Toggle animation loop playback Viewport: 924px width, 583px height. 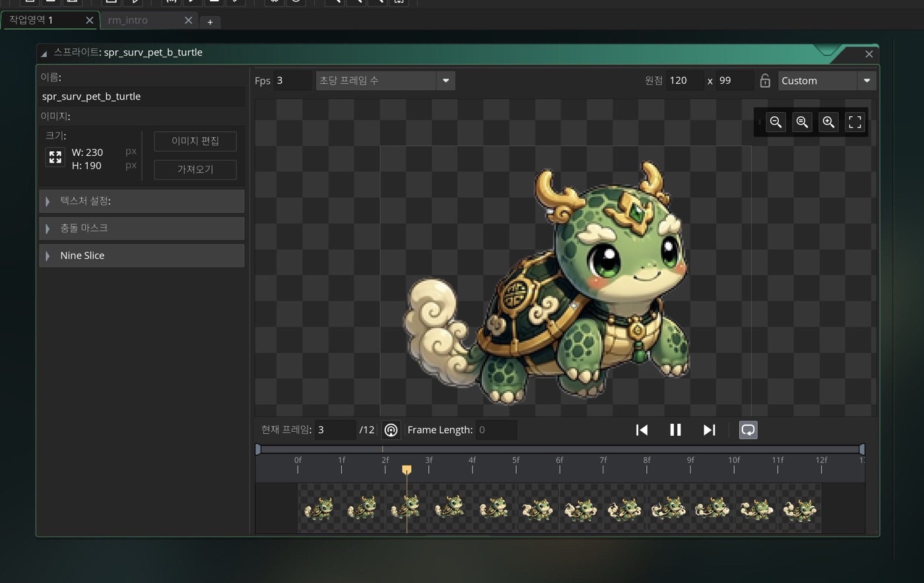(x=748, y=430)
